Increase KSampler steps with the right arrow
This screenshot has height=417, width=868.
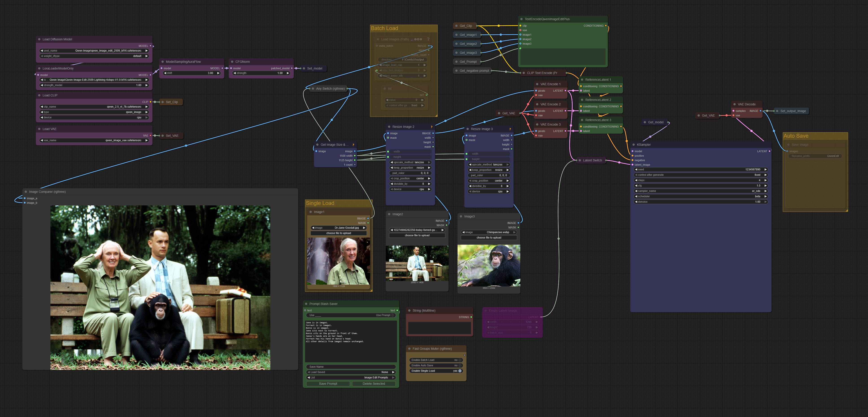point(765,180)
